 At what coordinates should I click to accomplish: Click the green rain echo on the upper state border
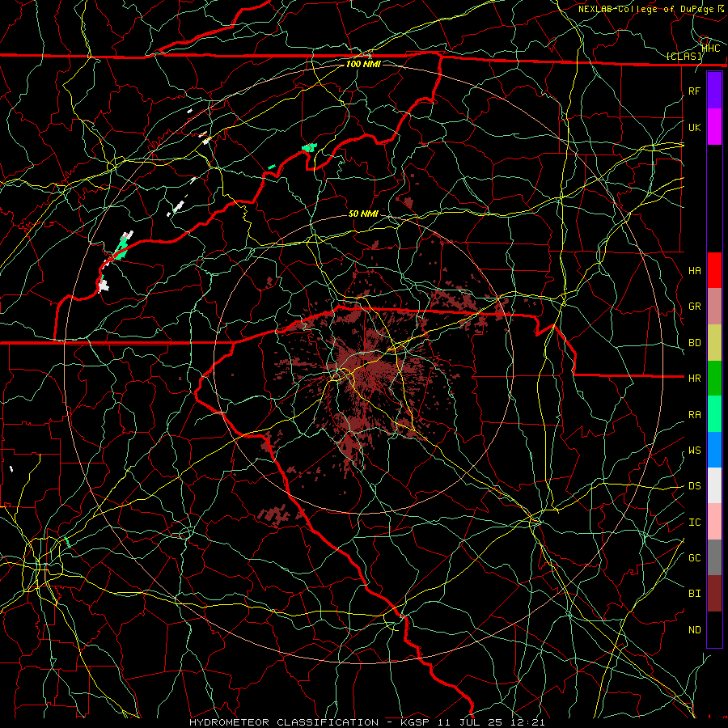point(309,148)
